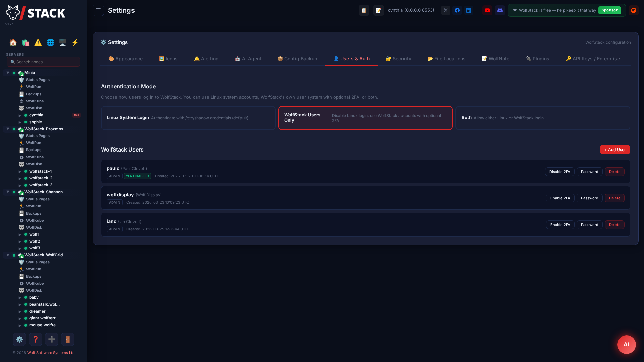Viewport: 644px width, 362px height.
Task: Open the File Locations tab
Action: click(x=446, y=59)
